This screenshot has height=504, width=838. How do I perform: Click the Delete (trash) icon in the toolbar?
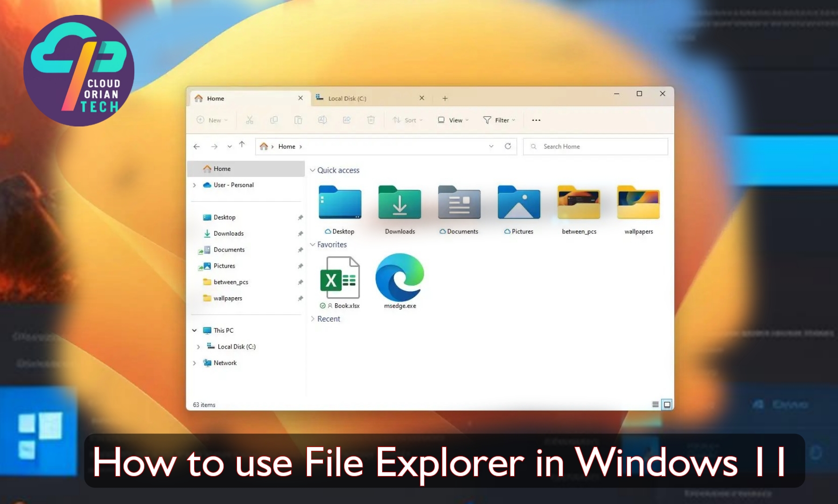point(371,120)
